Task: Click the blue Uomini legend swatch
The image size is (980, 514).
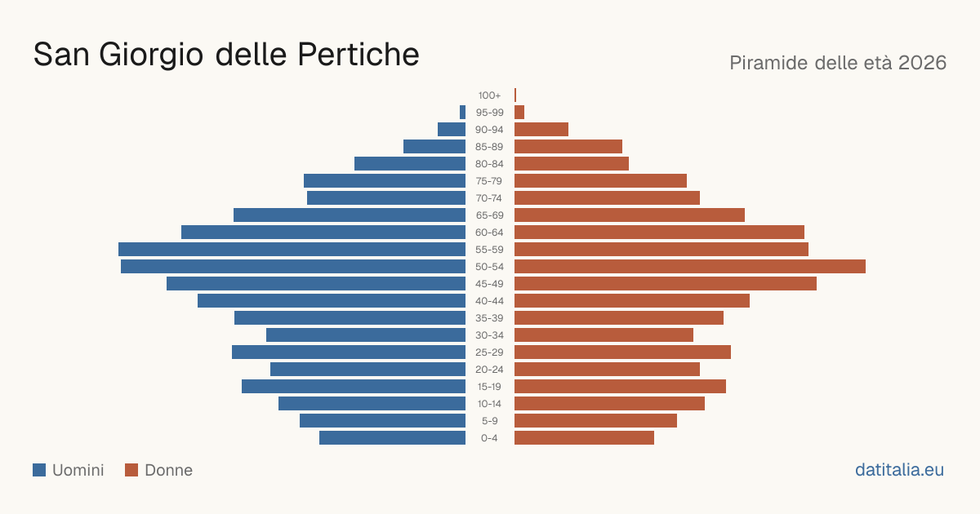Action: pyautogui.click(x=39, y=470)
